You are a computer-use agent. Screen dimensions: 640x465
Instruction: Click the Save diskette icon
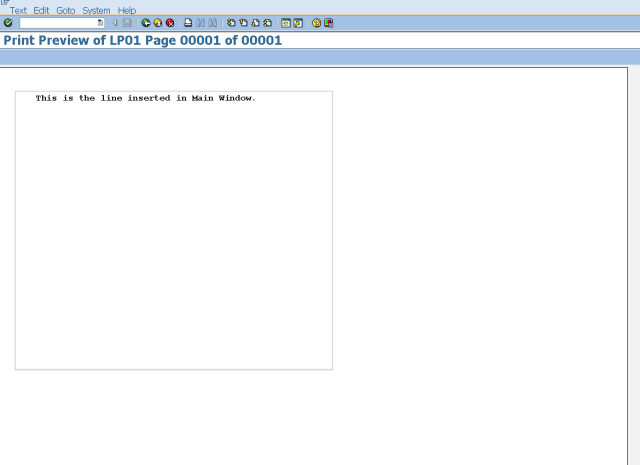127,23
